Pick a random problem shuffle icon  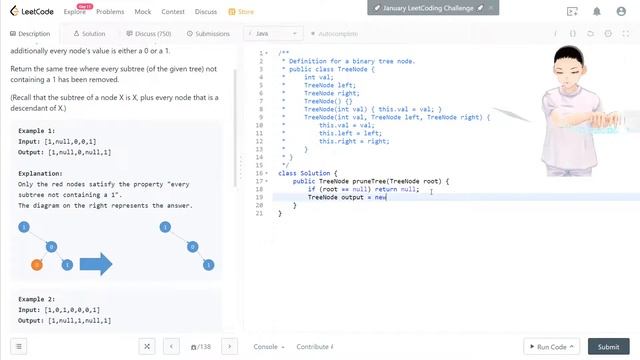pyautogui.click(x=147, y=347)
